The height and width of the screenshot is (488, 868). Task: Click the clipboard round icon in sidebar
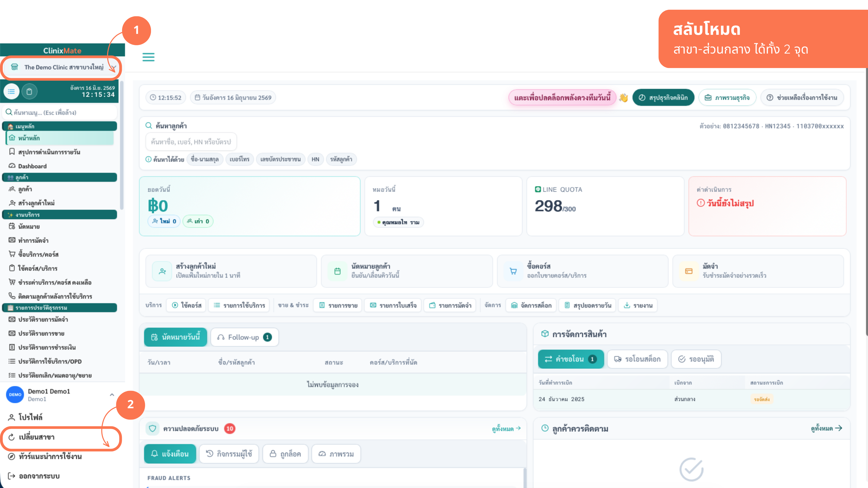click(29, 91)
